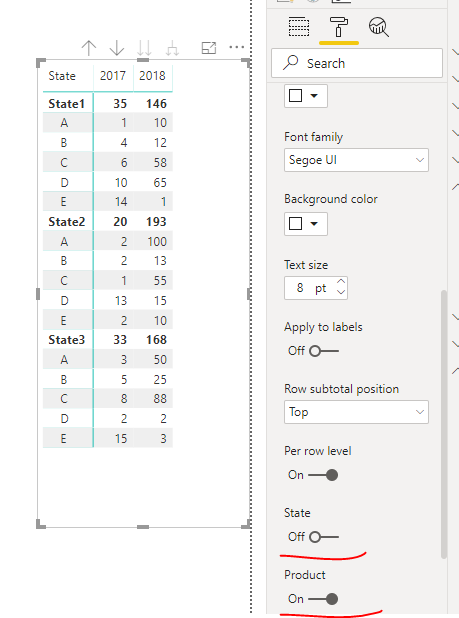Click the State column header
The width and height of the screenshot is (459, 618).
(x=62, y=76)
